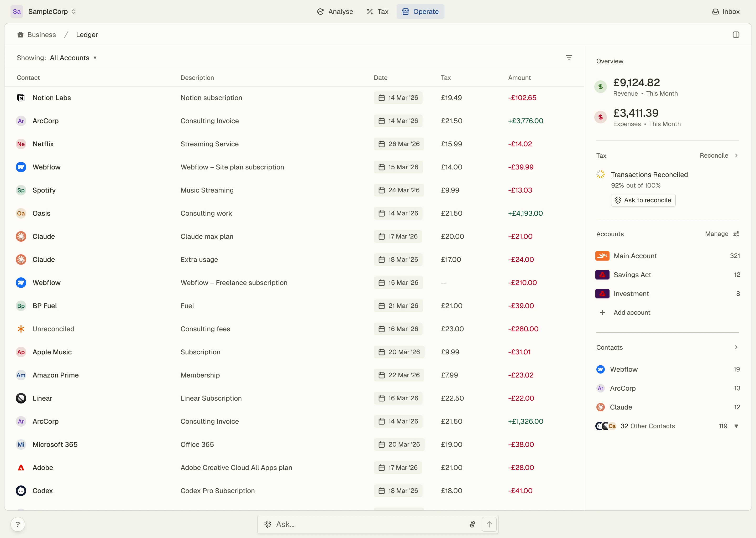Click the SampleCorp 'Sa' workspace avatar

pos(17,12)
